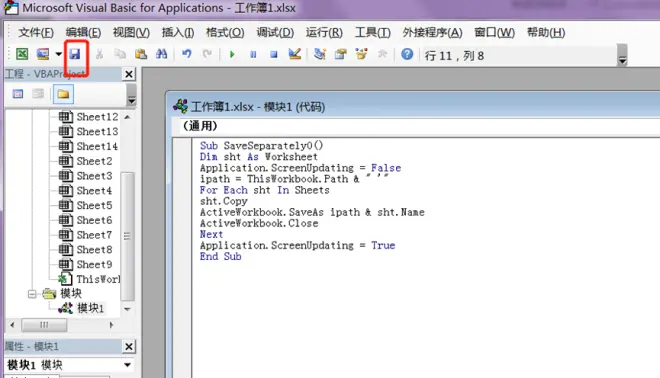
Task: Open the 视图(V) menu
Action: [131, 32]
